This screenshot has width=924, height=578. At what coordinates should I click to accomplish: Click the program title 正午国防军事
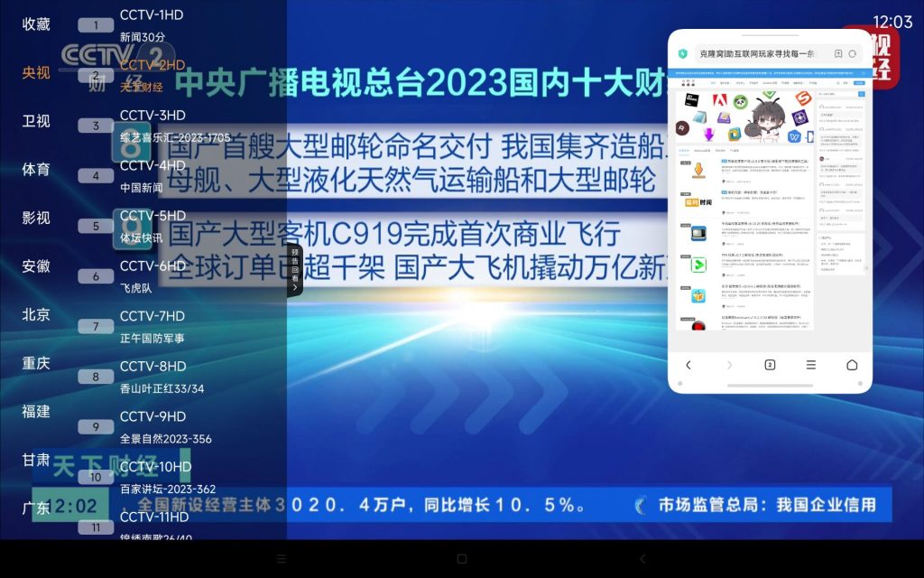pos(152,338)
